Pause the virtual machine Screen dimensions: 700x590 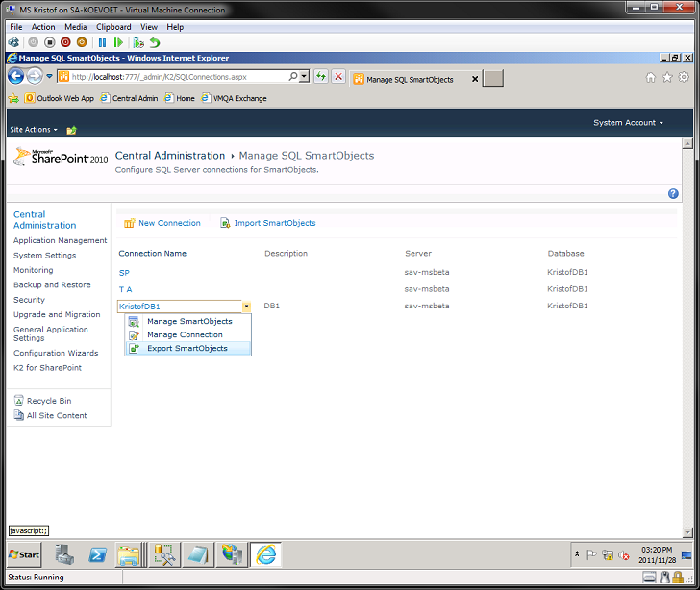click(102, 42)
